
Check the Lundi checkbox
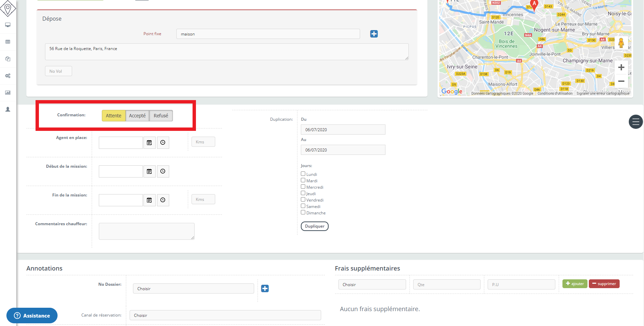303,174
